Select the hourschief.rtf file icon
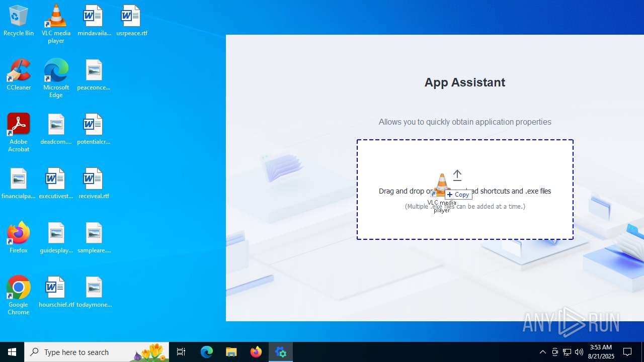644x362 pixels. [56, 293]
